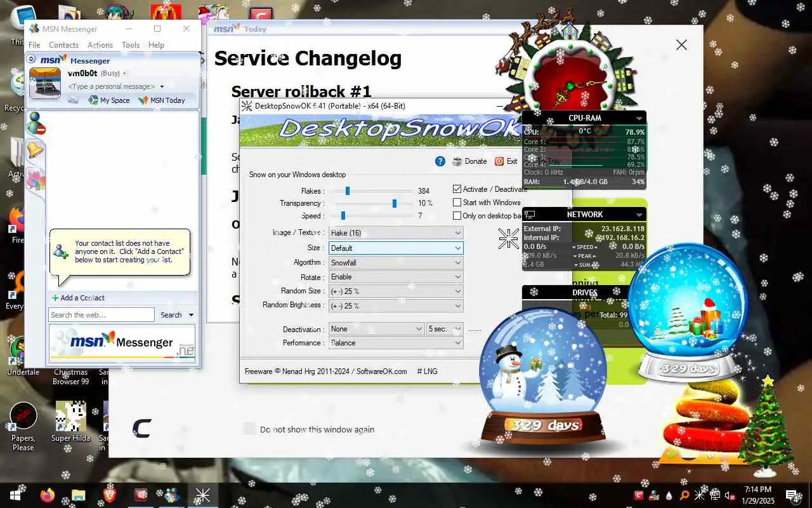This screenshot has width=812, height=508.
Task: Adjust the Speed slider handle
Action: tap(343, 216)
